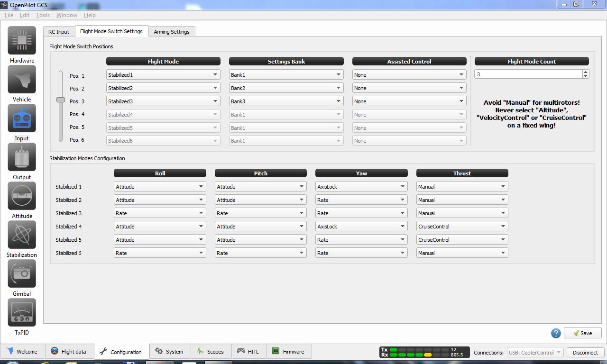Open the Arming Settings tab

click(x=172, y=32)
